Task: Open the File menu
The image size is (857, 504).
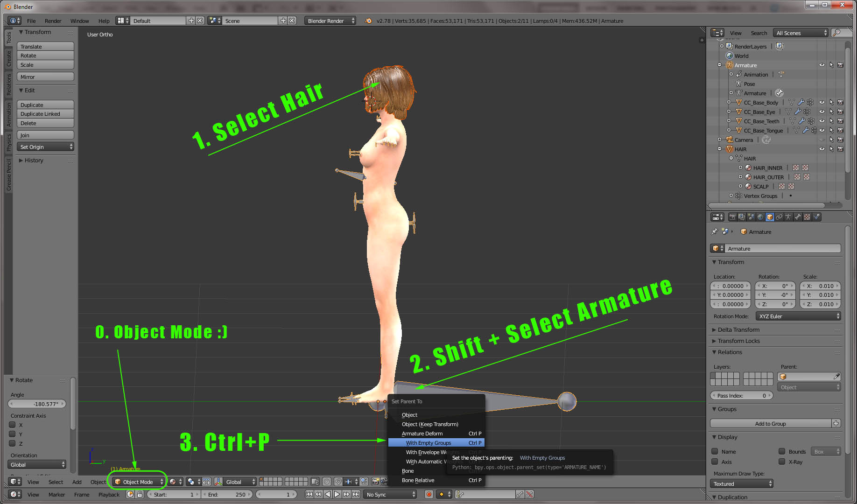Action: point(31,21)
